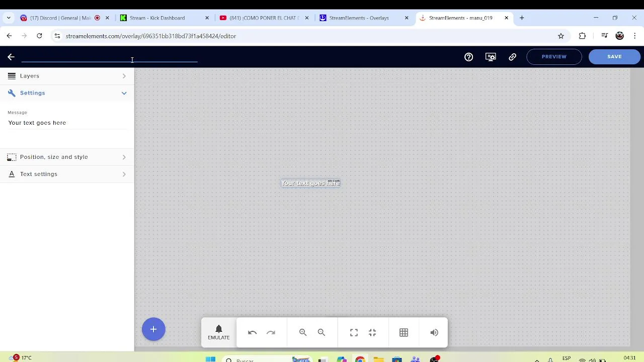Collapse the Settings section chevron

[124, 93]
